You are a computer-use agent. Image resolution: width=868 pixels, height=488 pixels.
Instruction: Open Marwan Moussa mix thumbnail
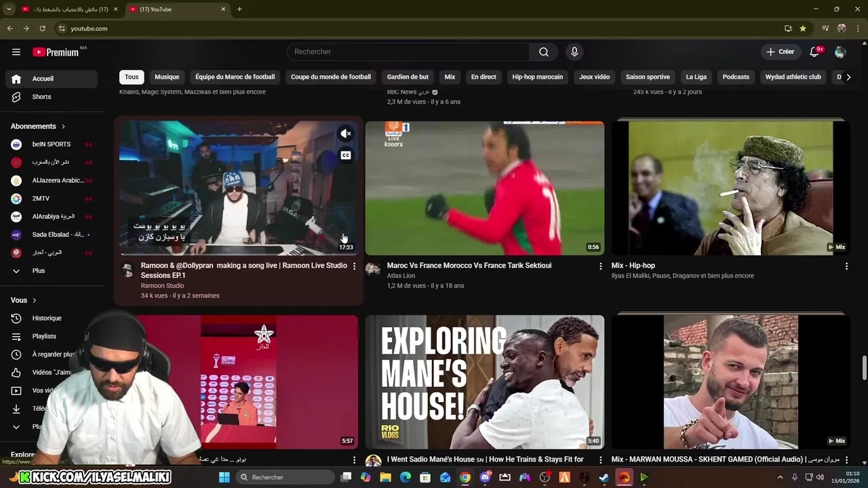pos(731,382)
